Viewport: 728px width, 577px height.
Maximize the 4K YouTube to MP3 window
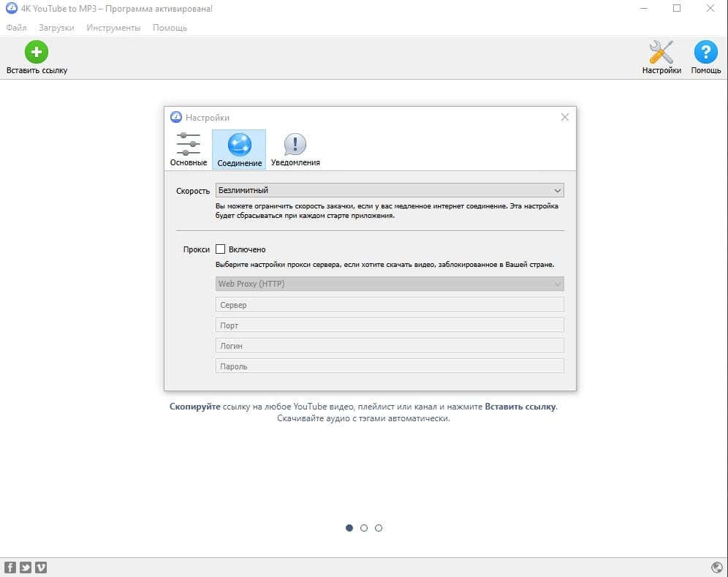677,8
